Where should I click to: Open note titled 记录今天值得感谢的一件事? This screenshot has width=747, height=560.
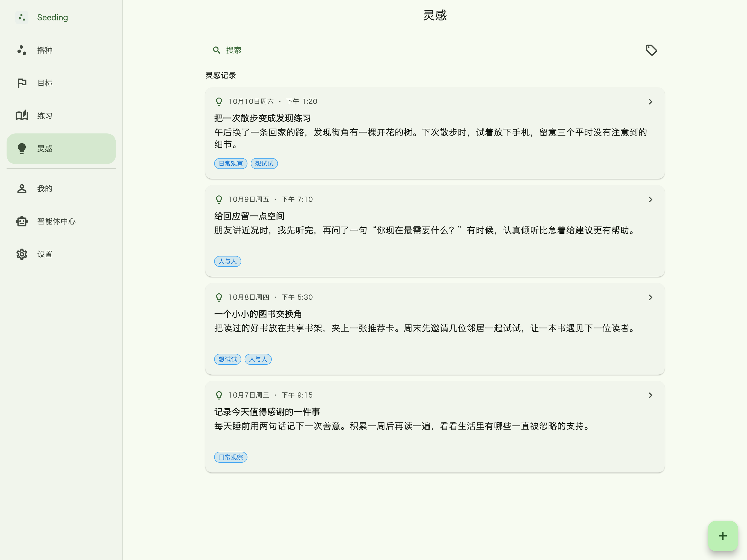pyautogui.click(x=267, y=412)
